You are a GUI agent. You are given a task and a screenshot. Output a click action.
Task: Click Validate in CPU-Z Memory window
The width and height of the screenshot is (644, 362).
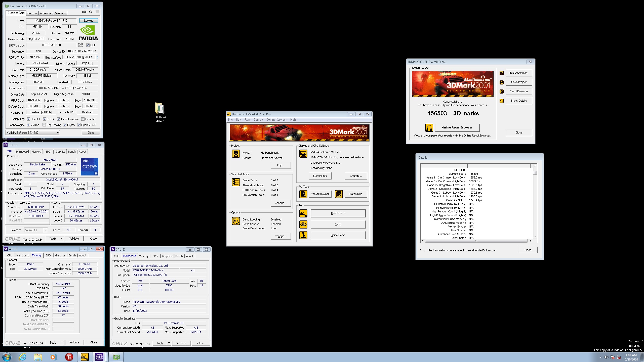[74, 342]
